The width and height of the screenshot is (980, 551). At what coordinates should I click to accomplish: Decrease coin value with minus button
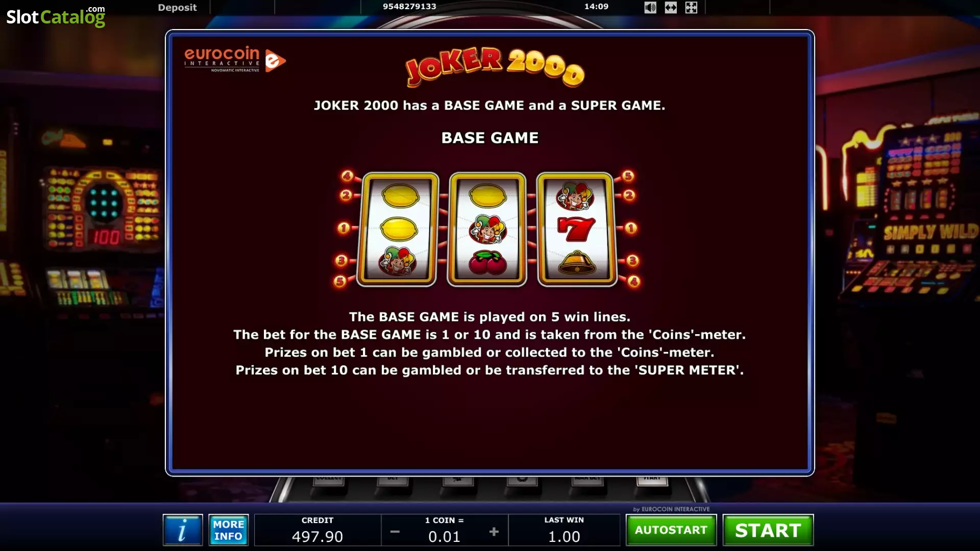point(395,532)
